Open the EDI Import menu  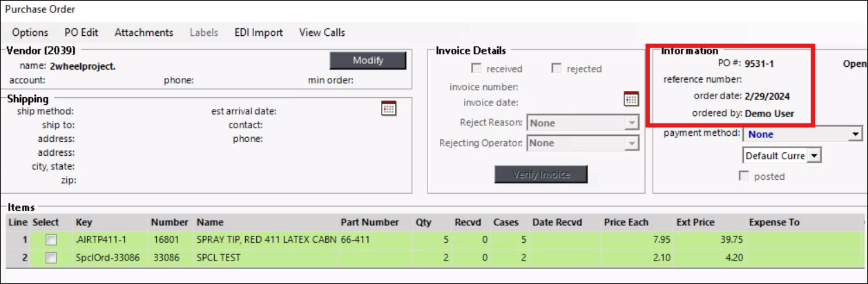pos(258,32)
